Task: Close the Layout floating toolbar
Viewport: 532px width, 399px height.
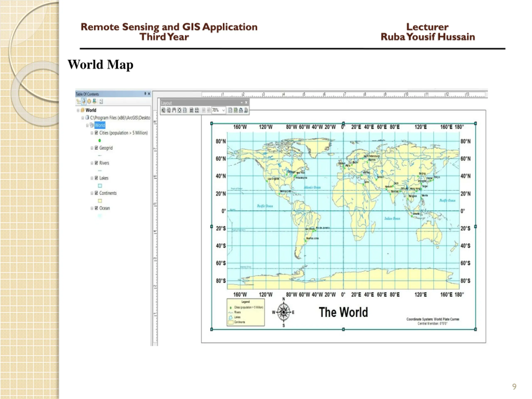Action: pyautogui.click(x=246, y=103)
